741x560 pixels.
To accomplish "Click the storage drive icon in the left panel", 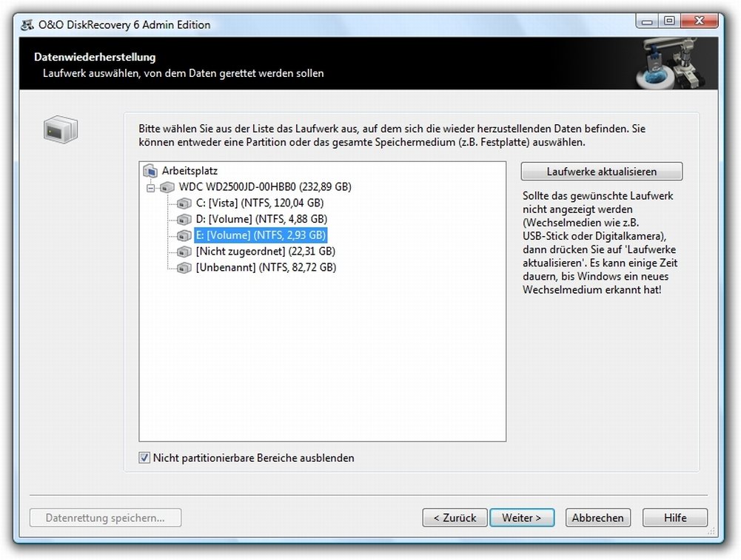I will click(x=61, y=129).
